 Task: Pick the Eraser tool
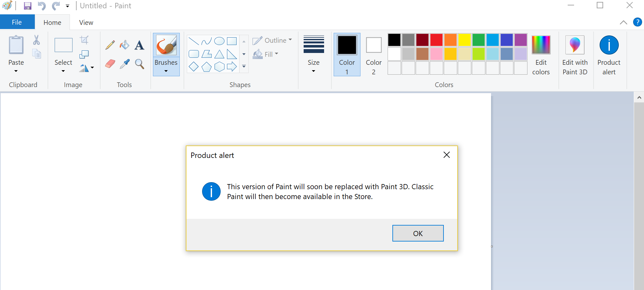tap(110, 64)
